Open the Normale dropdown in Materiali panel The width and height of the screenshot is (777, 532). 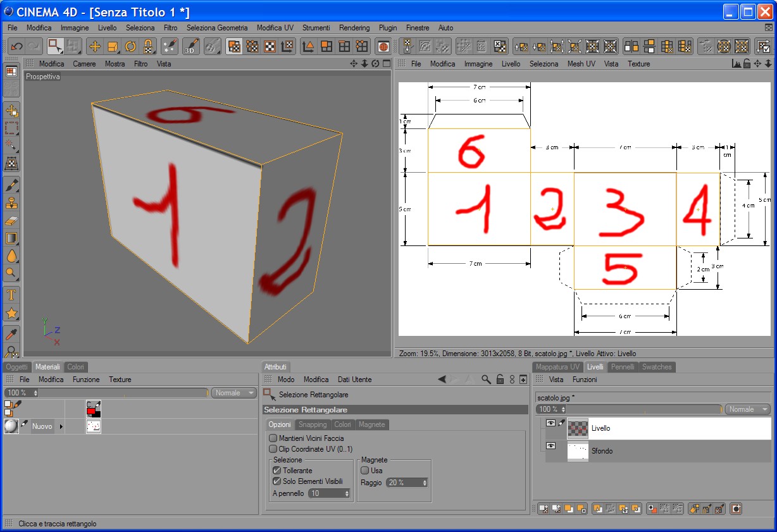(234, 393)
